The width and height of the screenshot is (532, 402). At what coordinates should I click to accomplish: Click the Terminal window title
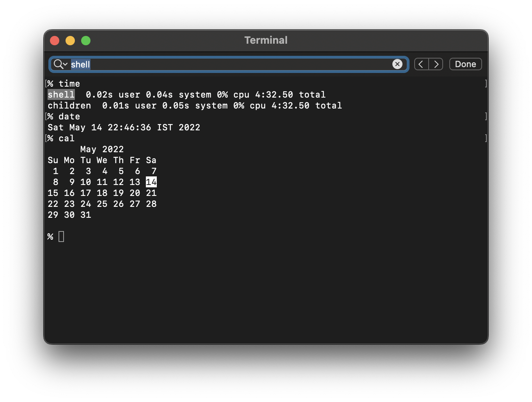point(266,40)
